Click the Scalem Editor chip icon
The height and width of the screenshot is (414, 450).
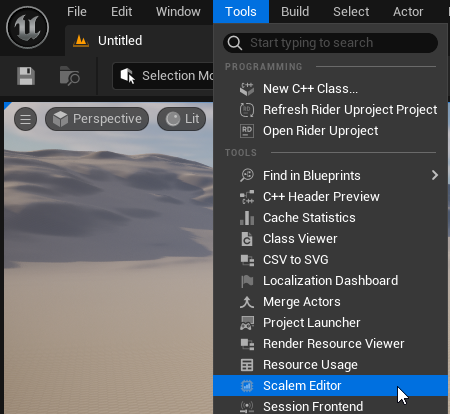(247, 386)
